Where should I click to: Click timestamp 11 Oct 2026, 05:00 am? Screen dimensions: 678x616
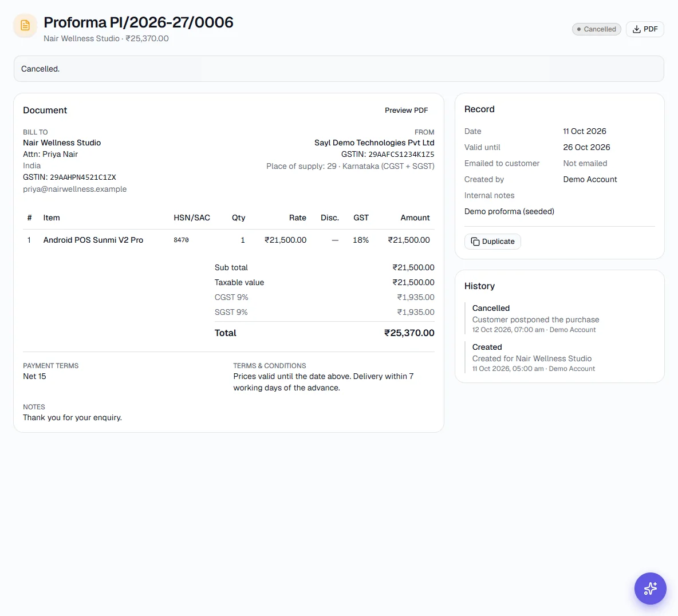click(507, 369)
